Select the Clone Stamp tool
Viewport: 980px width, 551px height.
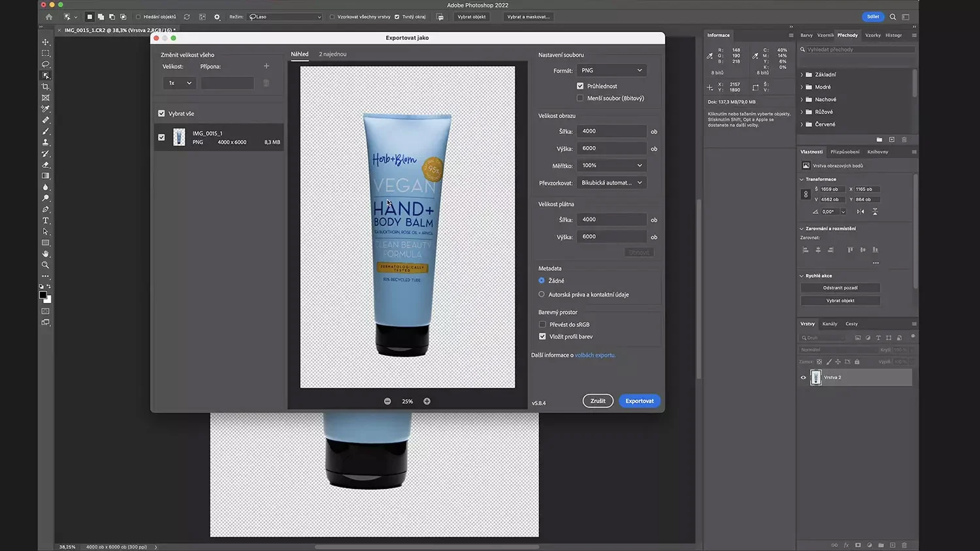46,142
